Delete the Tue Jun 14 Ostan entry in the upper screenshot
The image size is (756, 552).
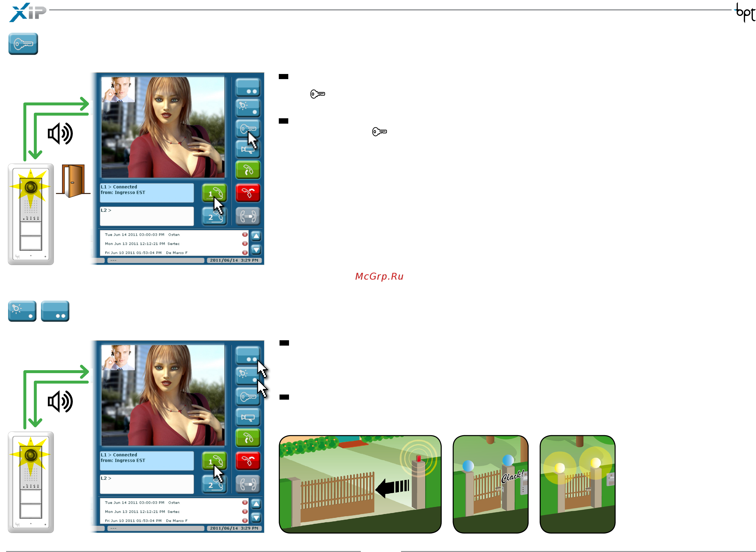tap(245, 235)
